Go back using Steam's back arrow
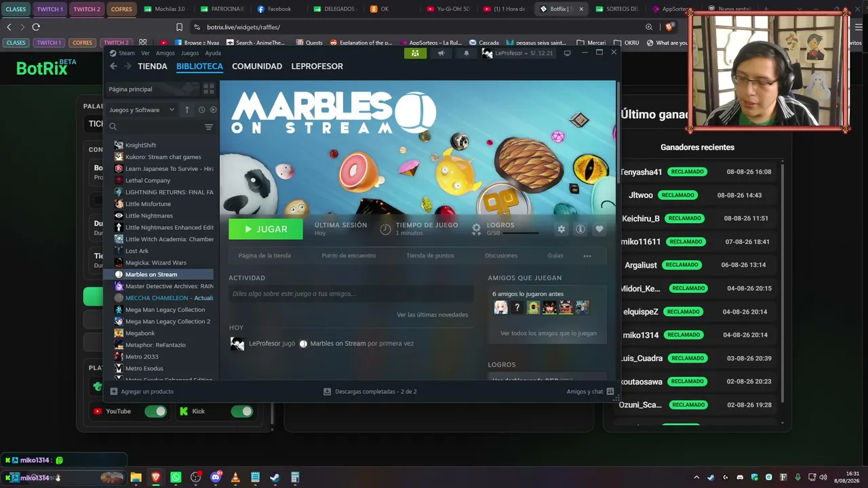Viewport: 868px width, 488px height. pyautogui.click(x=113, y=66)
